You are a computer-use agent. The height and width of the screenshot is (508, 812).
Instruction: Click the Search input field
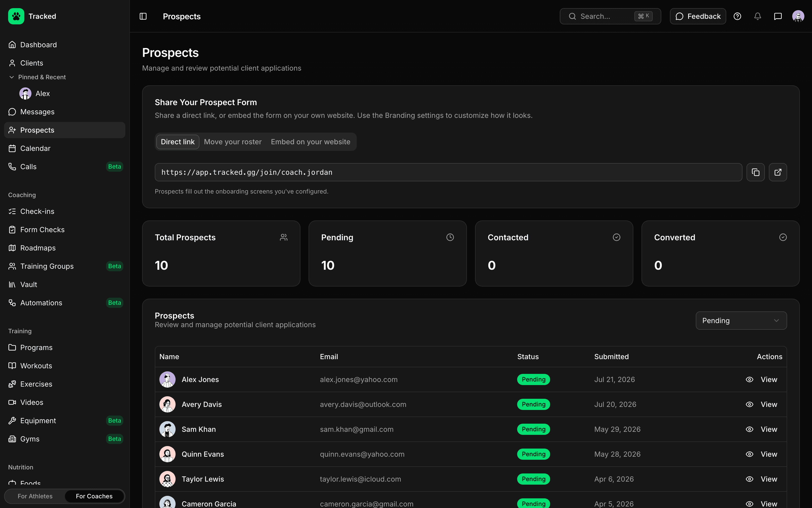pyautogui.click(x=610, y=16)
